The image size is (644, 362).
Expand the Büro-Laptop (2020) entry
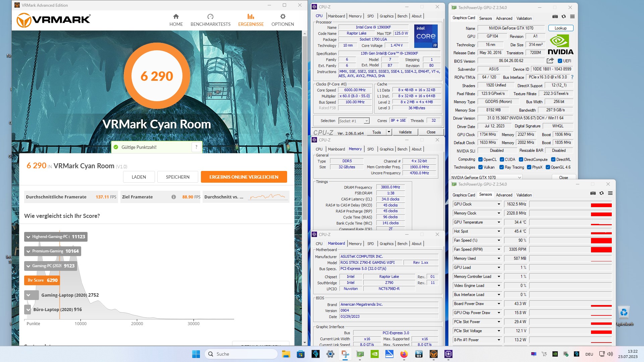point(28,309)
